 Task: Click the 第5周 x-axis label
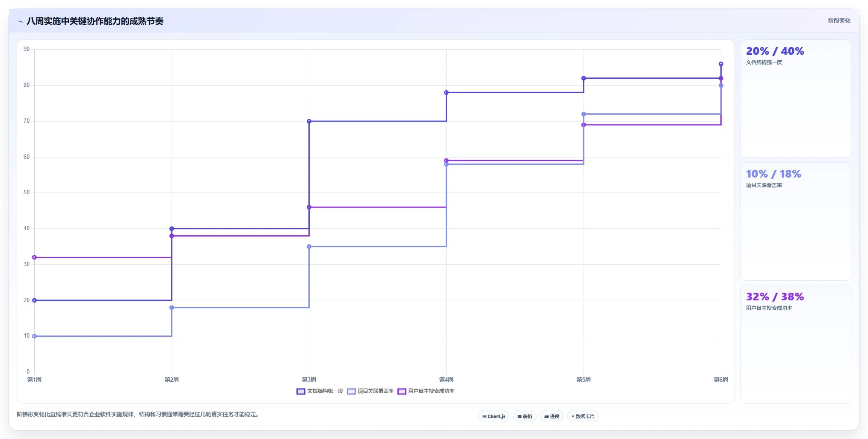584,380
